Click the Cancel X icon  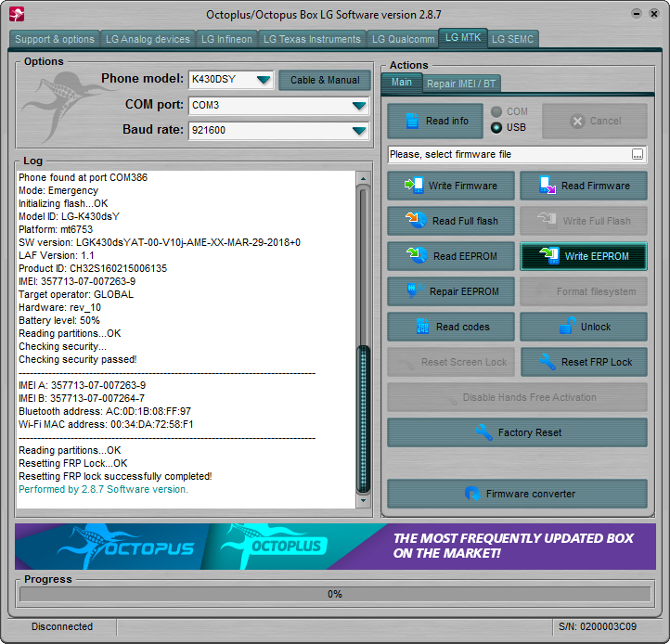577,121
